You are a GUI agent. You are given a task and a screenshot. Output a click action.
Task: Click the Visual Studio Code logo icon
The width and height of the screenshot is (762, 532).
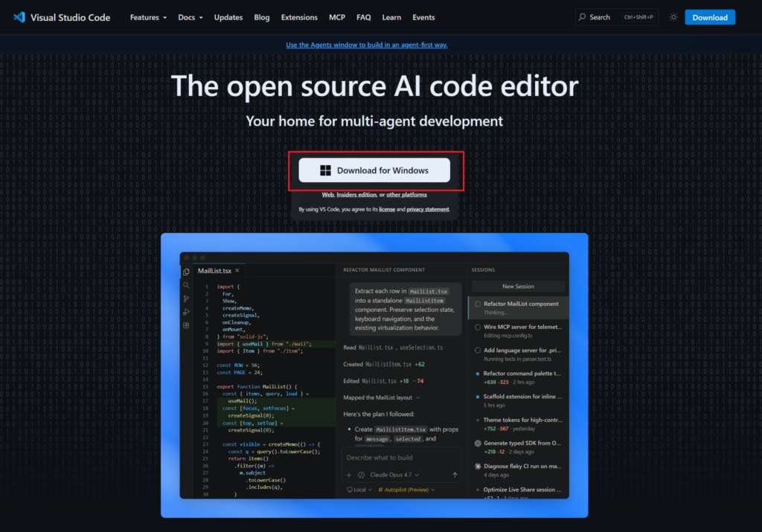point(19,17)
